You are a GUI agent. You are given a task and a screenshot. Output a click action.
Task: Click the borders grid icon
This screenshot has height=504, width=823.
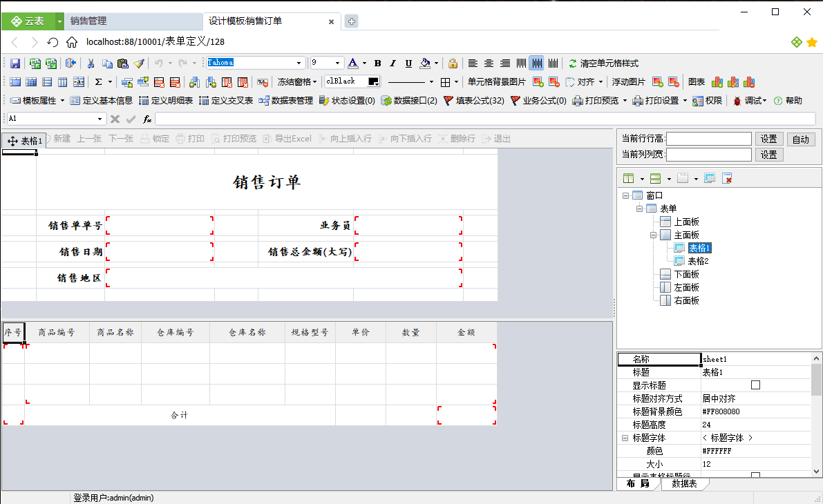[445, 82]
